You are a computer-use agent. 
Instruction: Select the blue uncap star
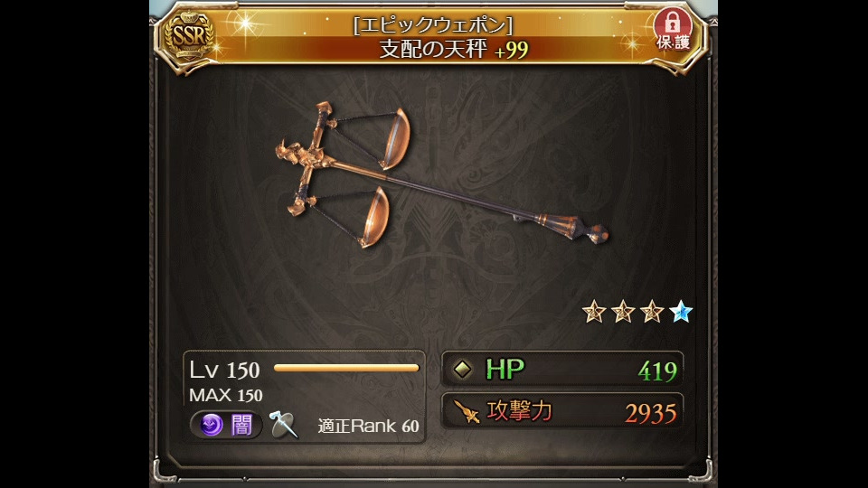tap(680, 312)
